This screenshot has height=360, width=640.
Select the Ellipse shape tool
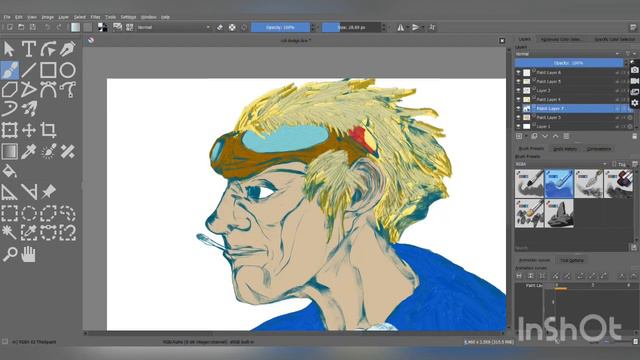click(67, 70)
